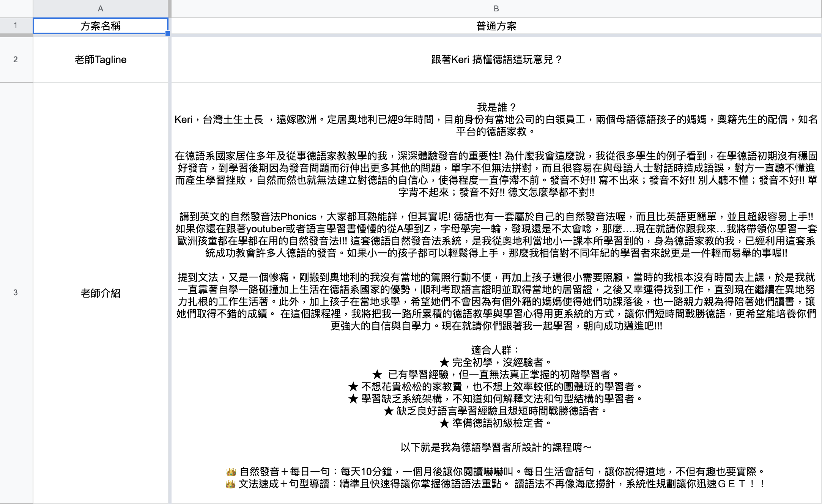Click the column B header
This screenshot has width=822, height=504.
tap(496, 8)
